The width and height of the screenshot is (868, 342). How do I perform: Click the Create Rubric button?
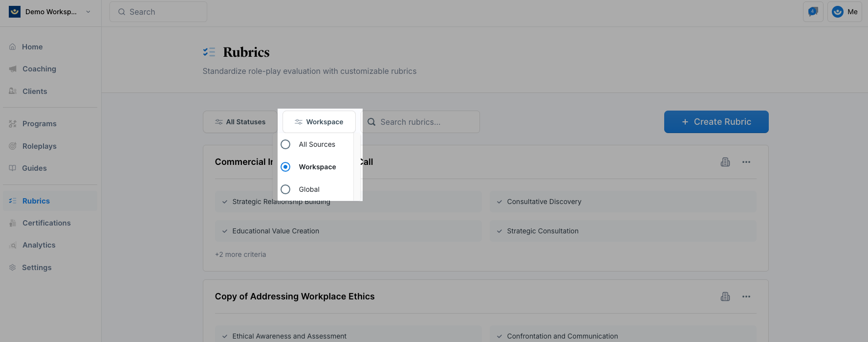716,122
